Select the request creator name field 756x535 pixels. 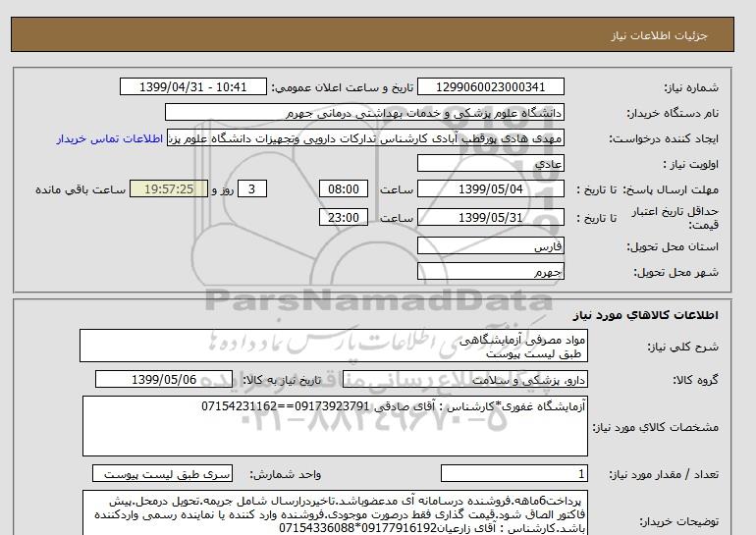click(x=365, y=138)
